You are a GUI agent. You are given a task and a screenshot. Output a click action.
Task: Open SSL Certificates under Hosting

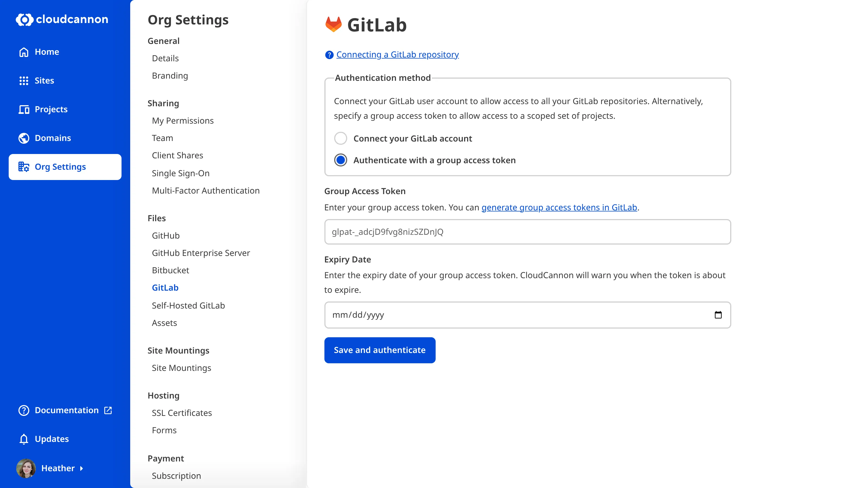tap(182, 413)
